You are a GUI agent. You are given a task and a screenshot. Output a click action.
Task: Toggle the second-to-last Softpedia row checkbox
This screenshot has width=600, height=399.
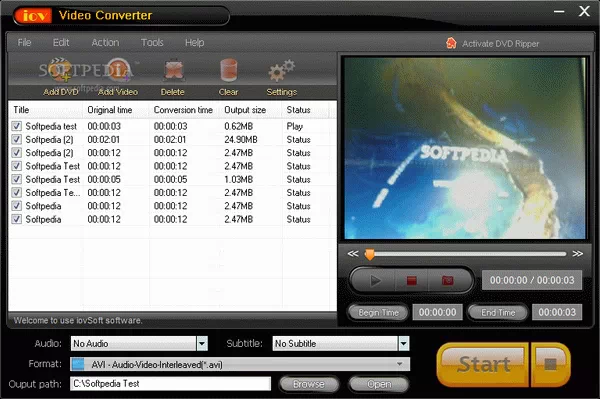point(16,205)
